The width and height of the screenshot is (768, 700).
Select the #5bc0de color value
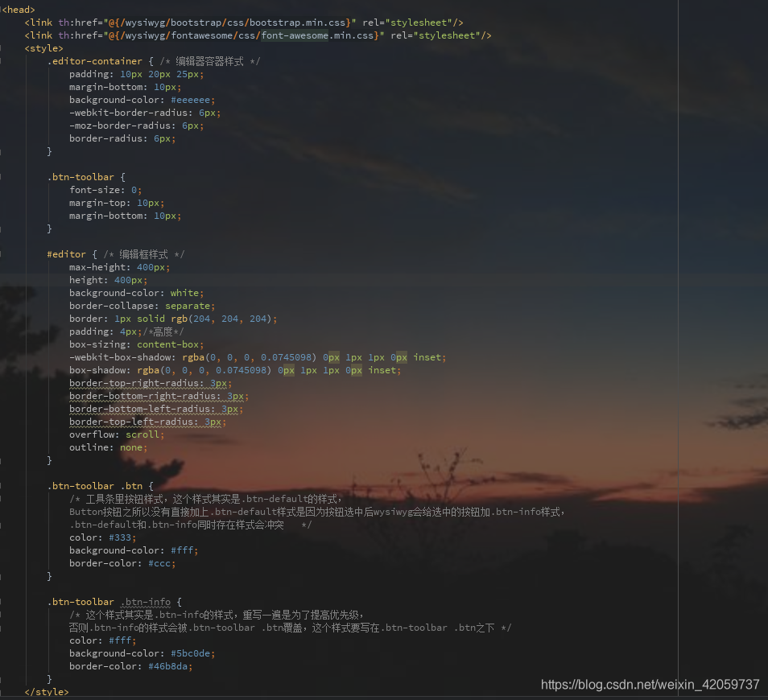190,653
